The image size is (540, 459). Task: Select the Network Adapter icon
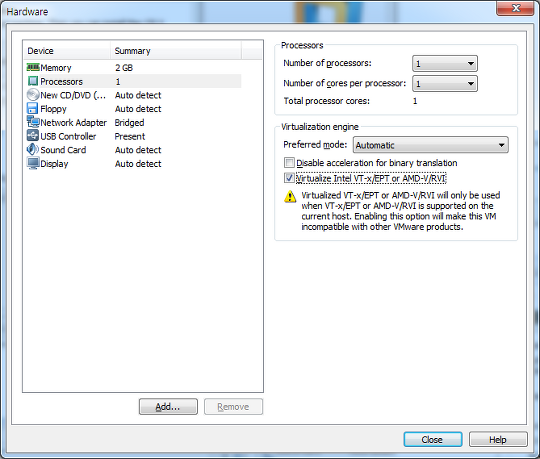33,122
